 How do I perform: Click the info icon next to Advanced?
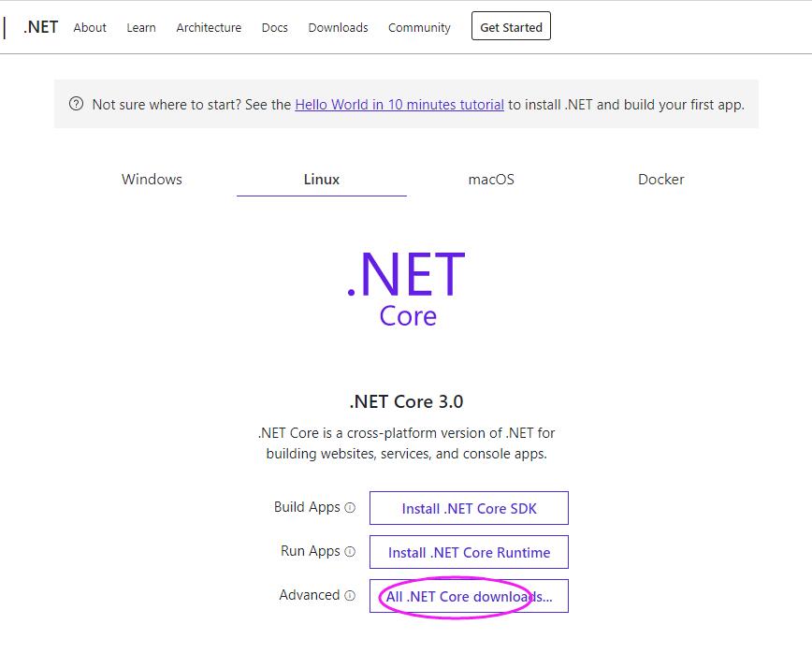(x=350, y=595)
